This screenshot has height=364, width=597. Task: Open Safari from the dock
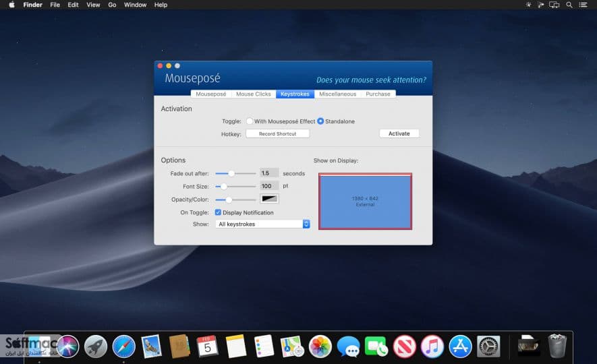click(123, 346)
